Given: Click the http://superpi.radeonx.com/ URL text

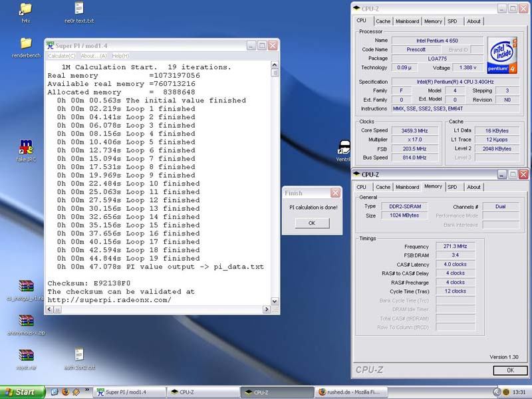Looking at the screenshot, I should tap(109, 300).
